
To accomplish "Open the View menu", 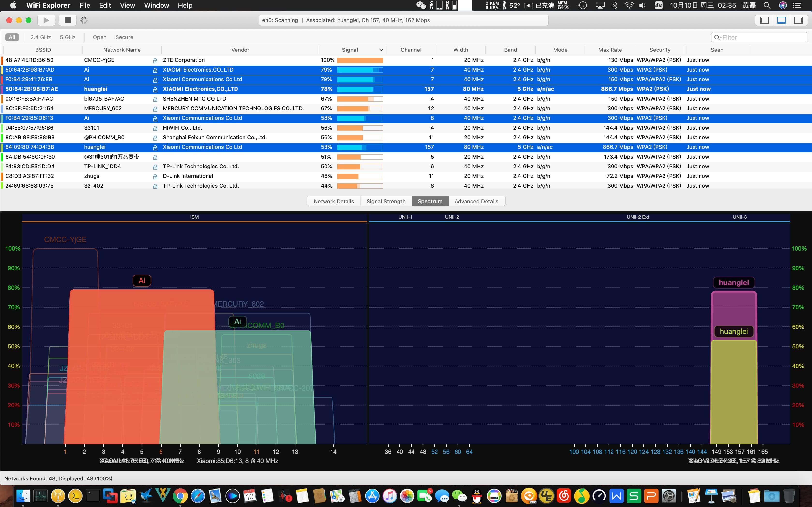I will (127, 5).
